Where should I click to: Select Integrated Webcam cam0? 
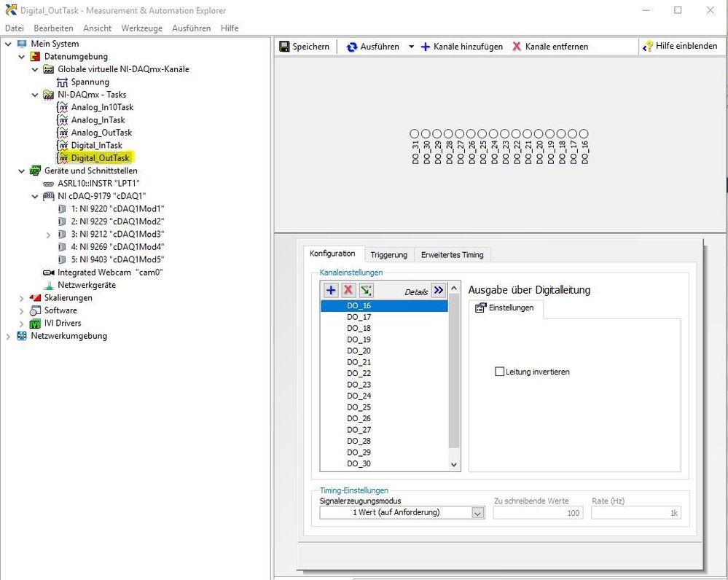pyautogui.click(x=109, y=273)
